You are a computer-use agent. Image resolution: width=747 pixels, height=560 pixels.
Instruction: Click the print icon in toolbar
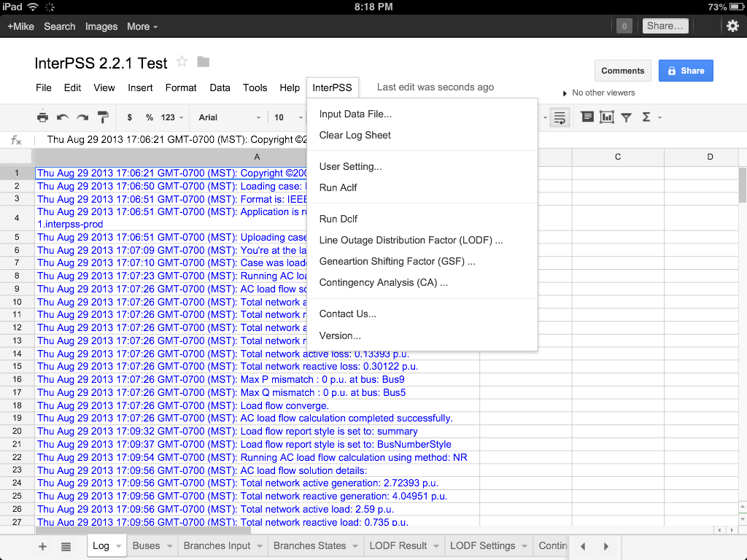(x=42, y=117)
